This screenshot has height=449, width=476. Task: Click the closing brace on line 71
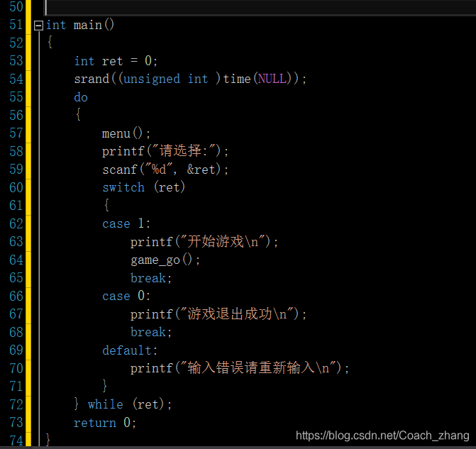tap(105, 386)
